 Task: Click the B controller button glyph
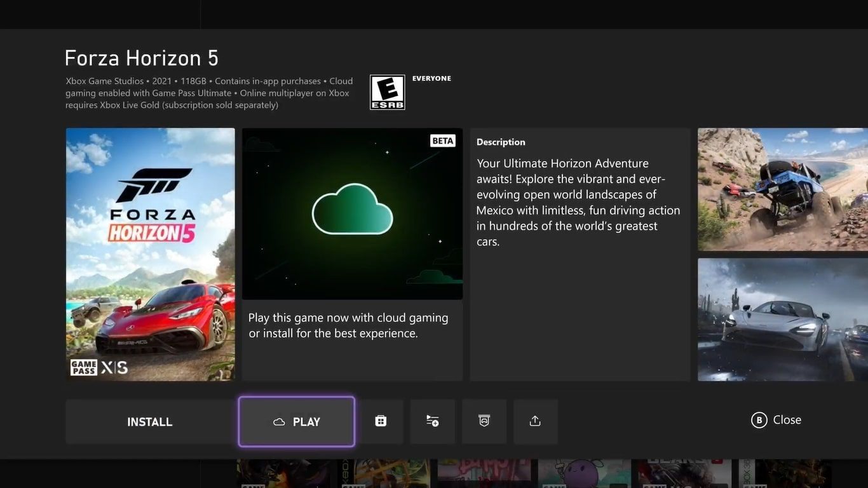tap(759, 420)
